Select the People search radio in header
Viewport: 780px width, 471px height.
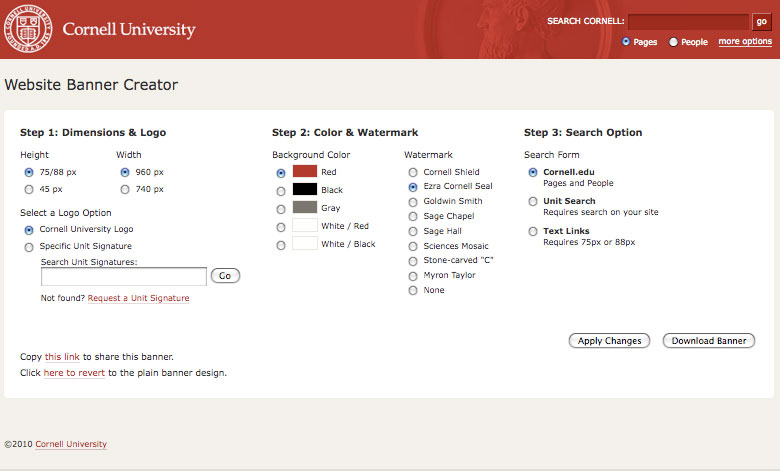674,42
